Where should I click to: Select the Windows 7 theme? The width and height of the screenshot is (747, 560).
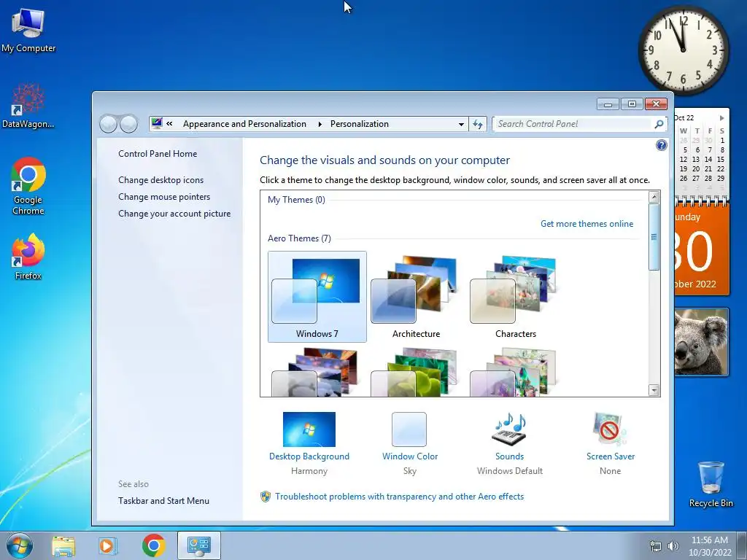317,297
